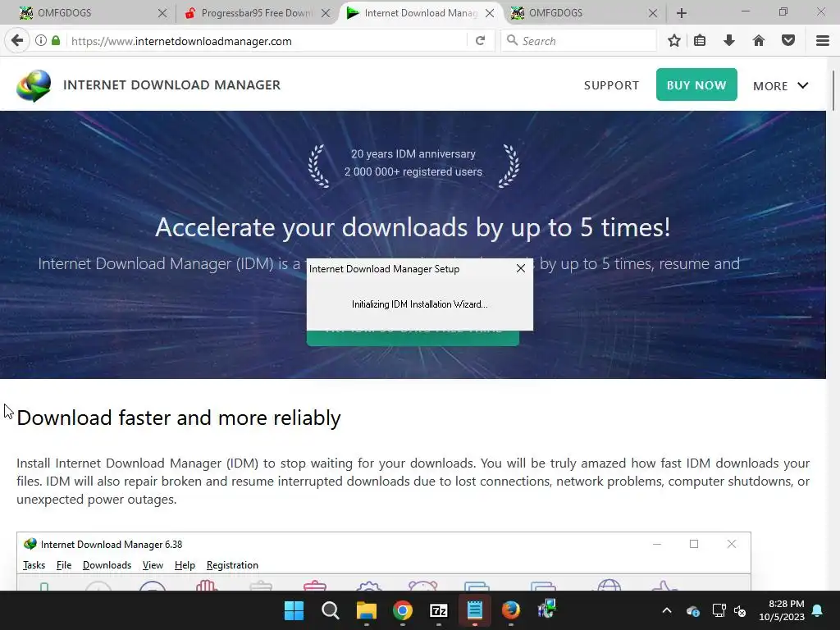This screenshot has width=840, height=630.
Task: Click '20 years IDM anniversary' text
Action: [413, 153]
